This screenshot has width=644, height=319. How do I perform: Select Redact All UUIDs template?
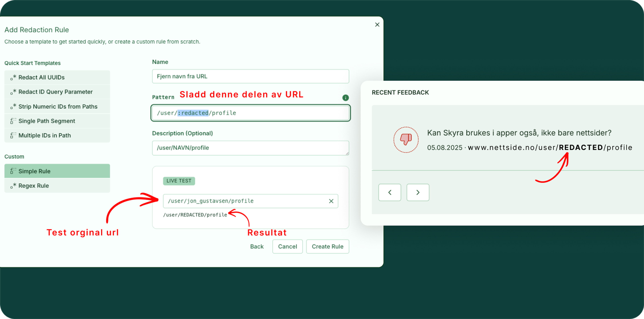point(57,77)
